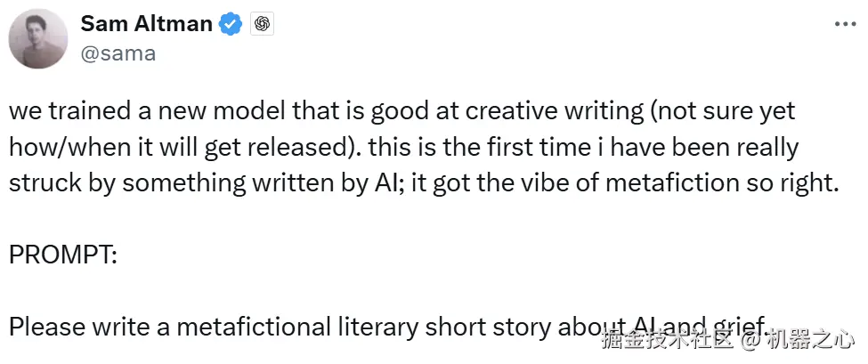Viewport: 868px width, 364px height.
Task: Click the blue verified checkmark badge
Action: (x=231, y=24)
